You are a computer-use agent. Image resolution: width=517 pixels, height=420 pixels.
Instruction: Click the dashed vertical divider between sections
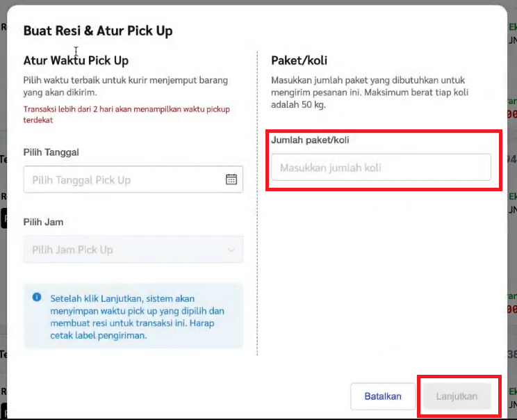coord(257,203)
